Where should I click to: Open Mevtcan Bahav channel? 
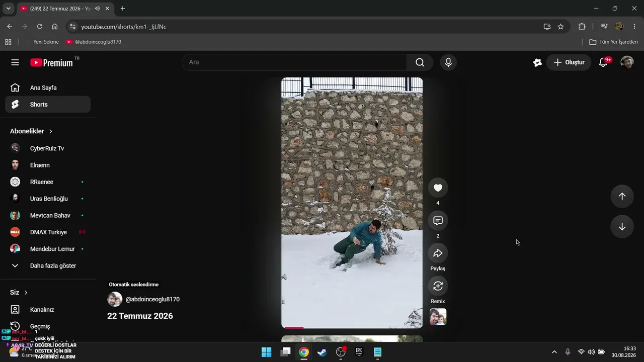pyautogui.click(x=48, y=215)
